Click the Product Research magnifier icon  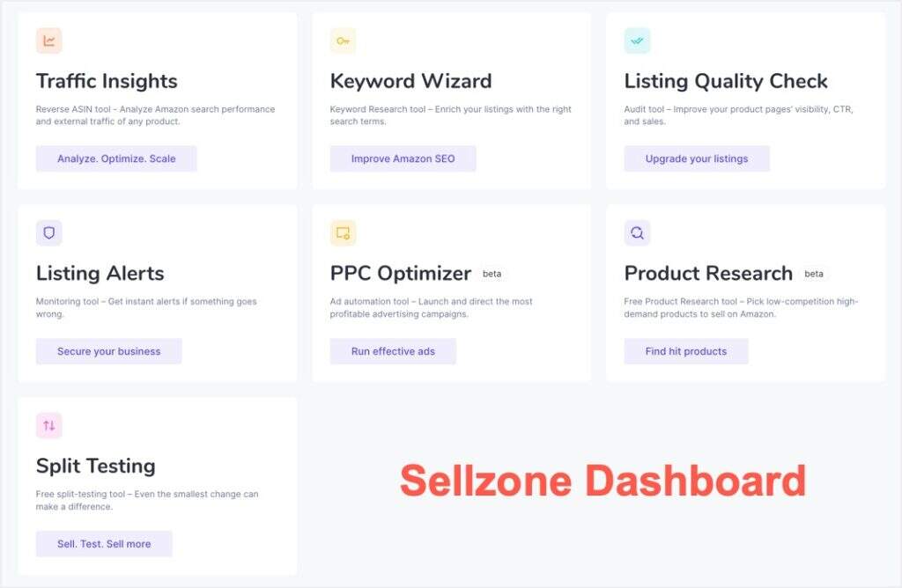(x=637, y=233)
